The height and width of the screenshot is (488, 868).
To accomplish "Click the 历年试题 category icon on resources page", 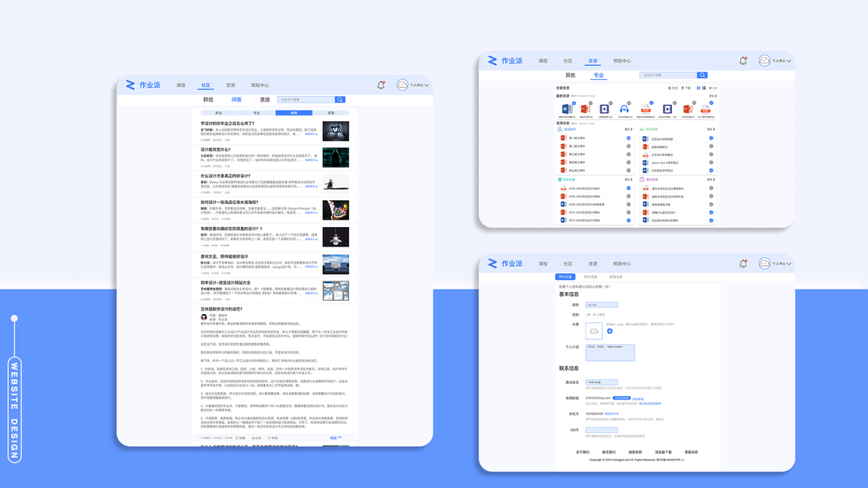I will coord(560,179).
